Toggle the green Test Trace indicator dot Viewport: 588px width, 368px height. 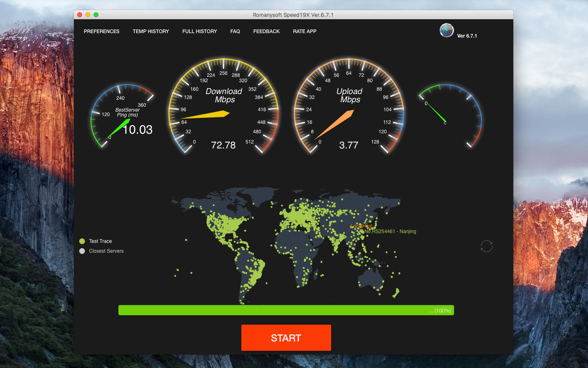82,241
